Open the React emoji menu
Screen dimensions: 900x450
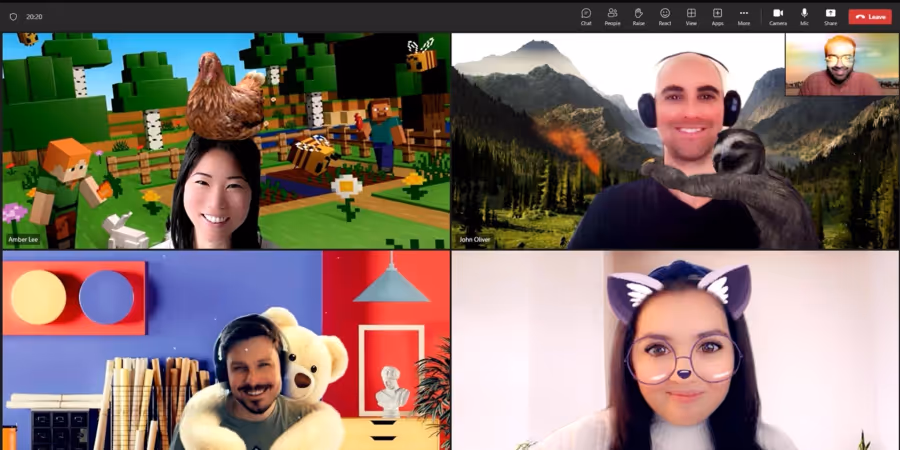(x=665, y=17)
